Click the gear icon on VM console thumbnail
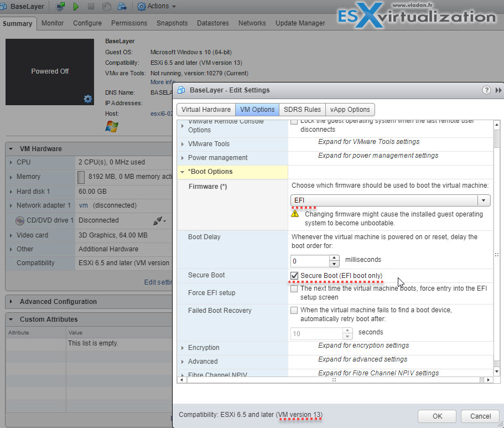Screen dimensions: 504x428 (x=88, y=99)
